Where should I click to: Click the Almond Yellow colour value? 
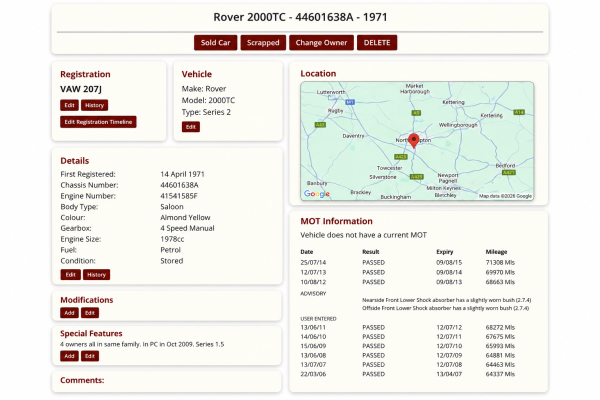coord(185,217)
